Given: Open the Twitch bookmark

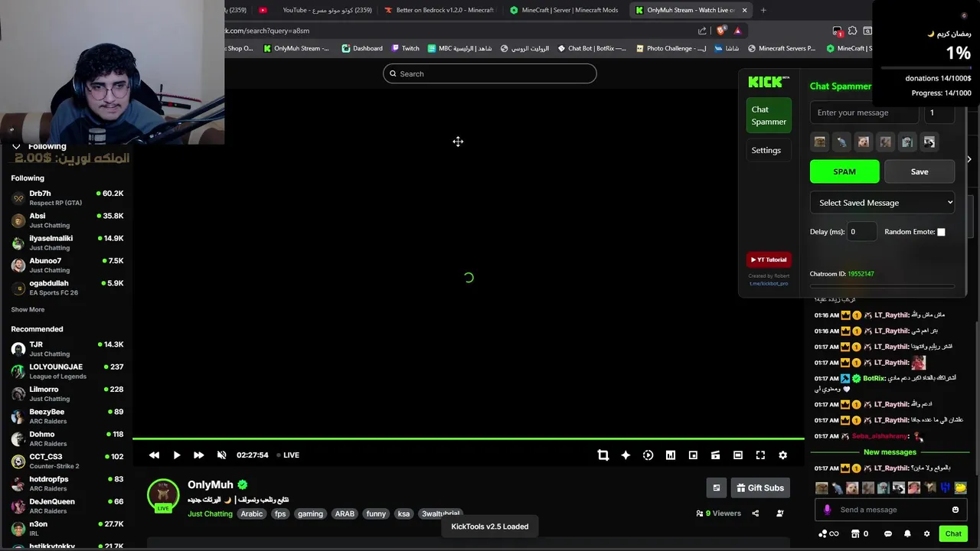Looking at the screenshot, I should tap(406, 48).
